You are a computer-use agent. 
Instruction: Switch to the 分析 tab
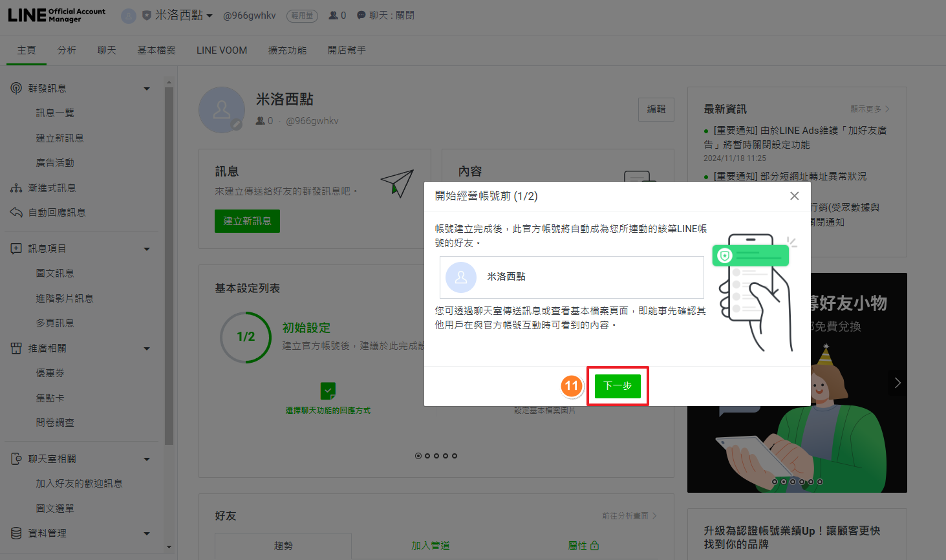click(67, 50)
